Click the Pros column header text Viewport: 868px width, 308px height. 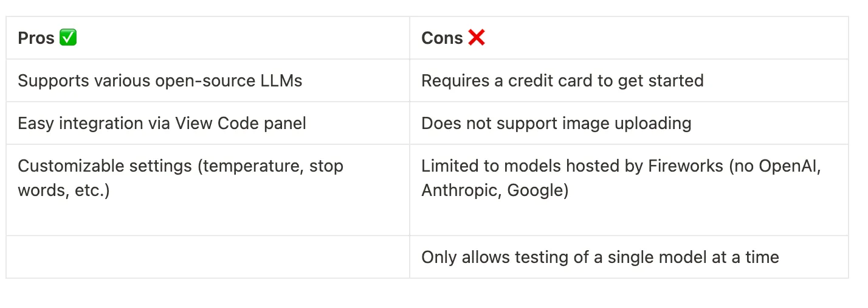coord(36,38)
